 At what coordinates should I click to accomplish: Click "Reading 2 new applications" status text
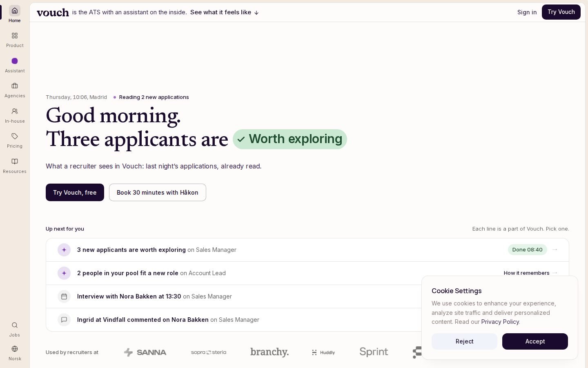coord(154,97)
